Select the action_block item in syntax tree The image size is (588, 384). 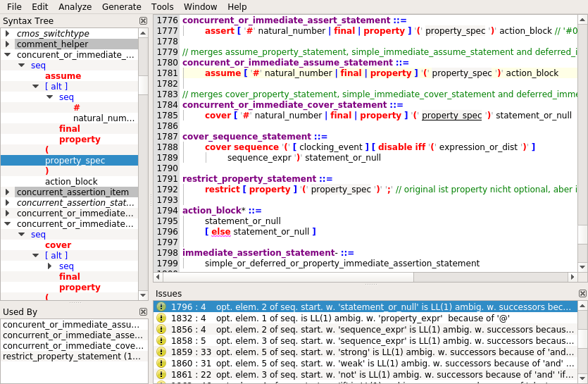click(x=71, y=182)
